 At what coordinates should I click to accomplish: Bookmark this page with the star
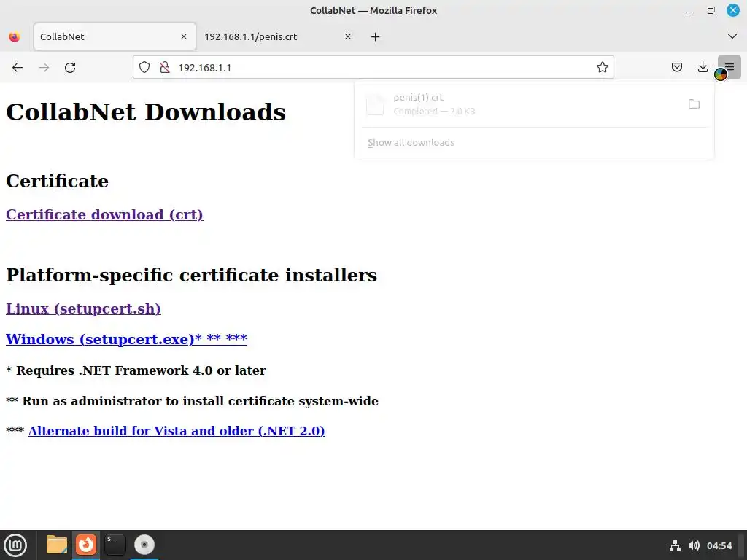coord(602,68)
